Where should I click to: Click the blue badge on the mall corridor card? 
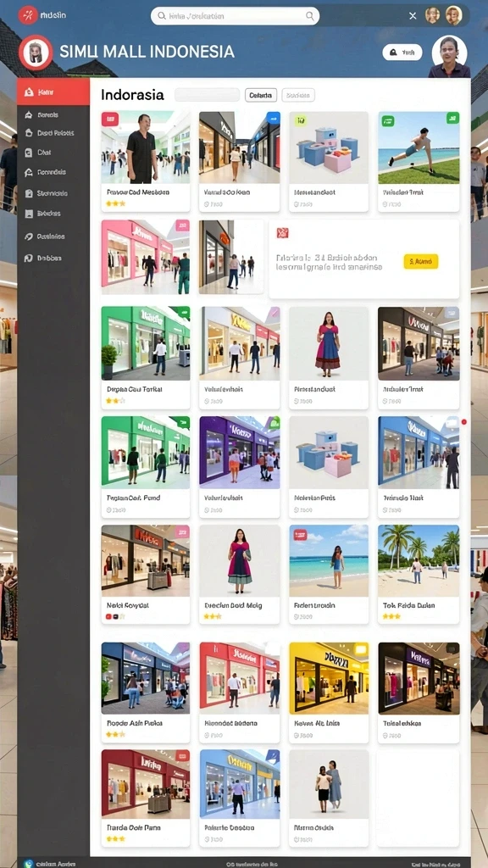(273, 118)
